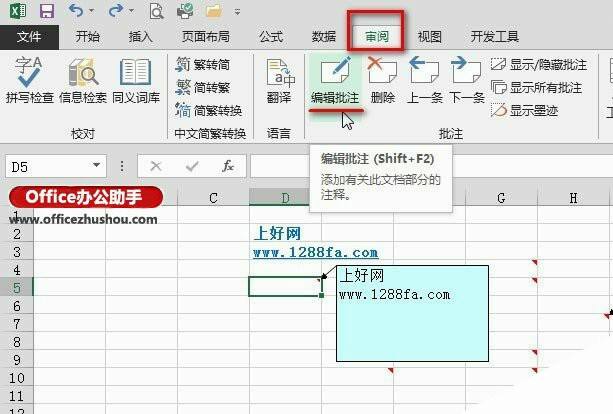Open Insert Function via the fx button
Viewport: 613px width, 414px height.
(x=228, y=167)
